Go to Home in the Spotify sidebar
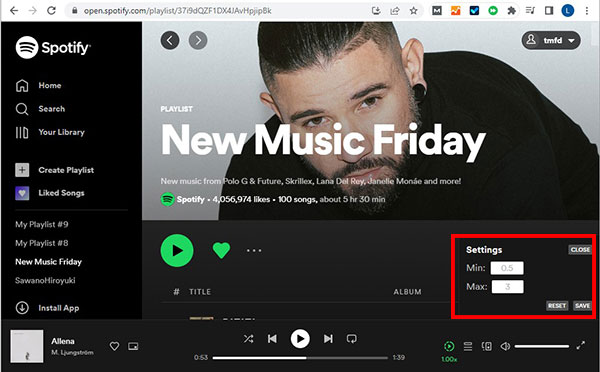 (x=38, y=85)
